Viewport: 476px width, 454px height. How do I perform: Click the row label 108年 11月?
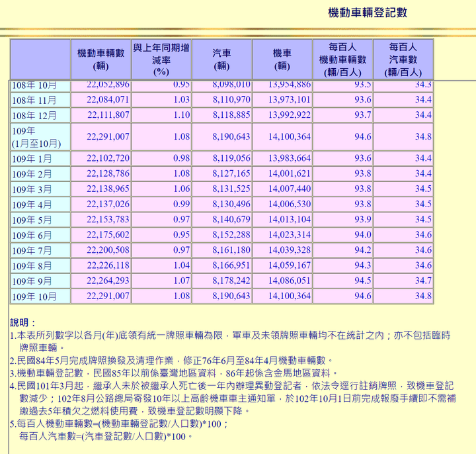34,100
